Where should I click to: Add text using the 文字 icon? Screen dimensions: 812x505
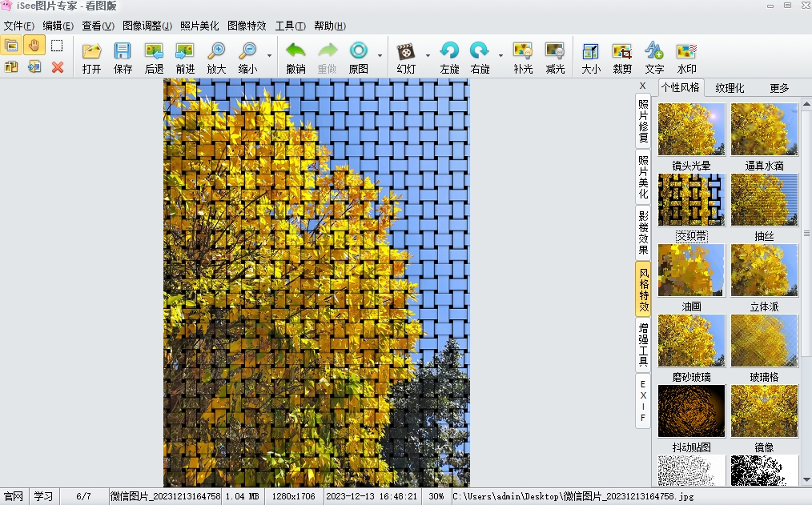[654, 58]
